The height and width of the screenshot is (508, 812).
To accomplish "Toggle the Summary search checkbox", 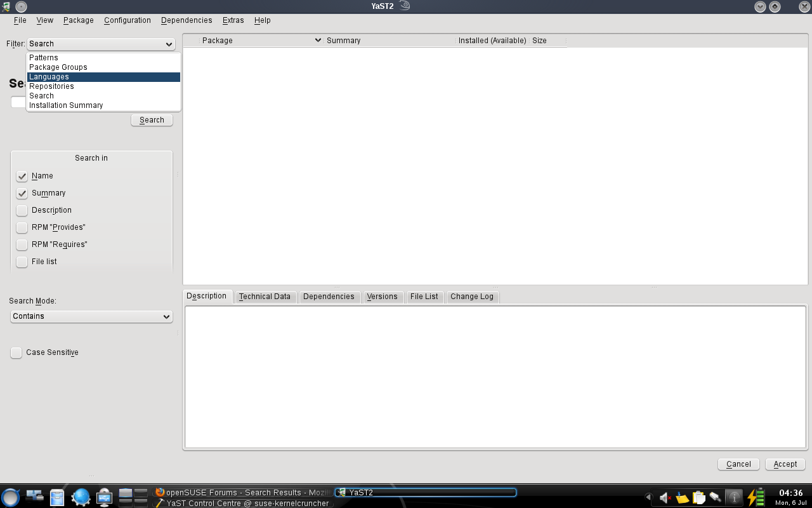I will click(x=22, y=193).
